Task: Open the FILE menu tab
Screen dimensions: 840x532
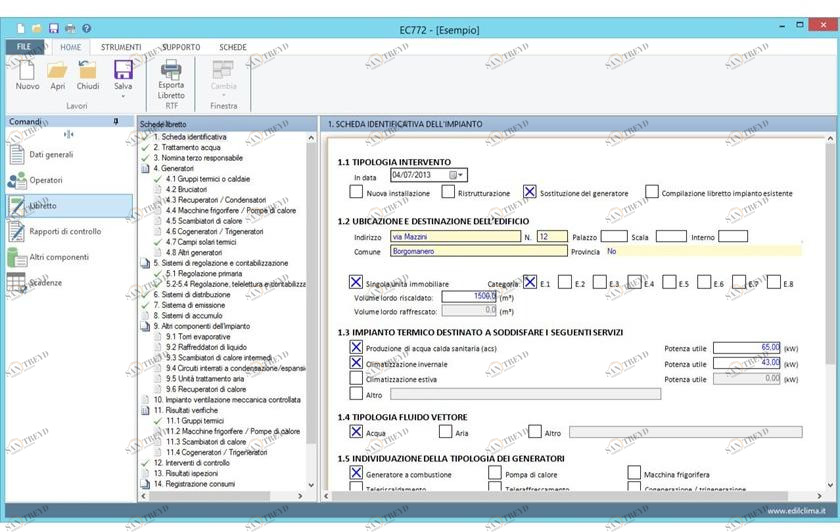Action: 24,47
